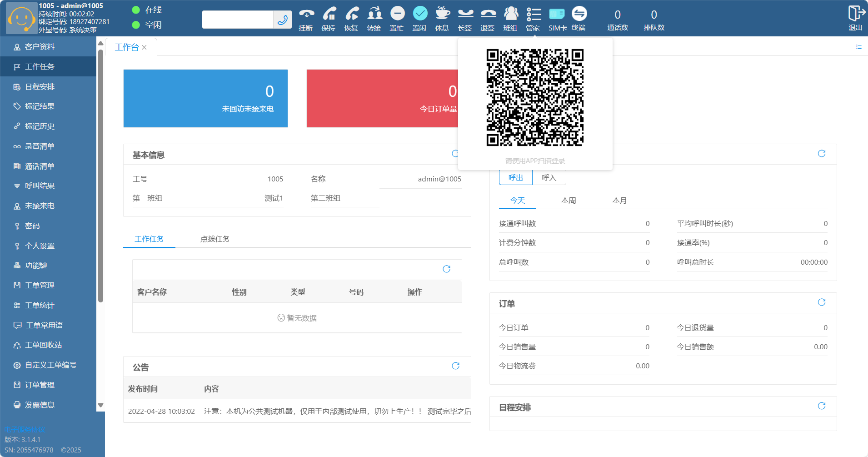Click the logout (退出) icon
Viewport: 868px width, 457px height.
(x=855, y=15)
